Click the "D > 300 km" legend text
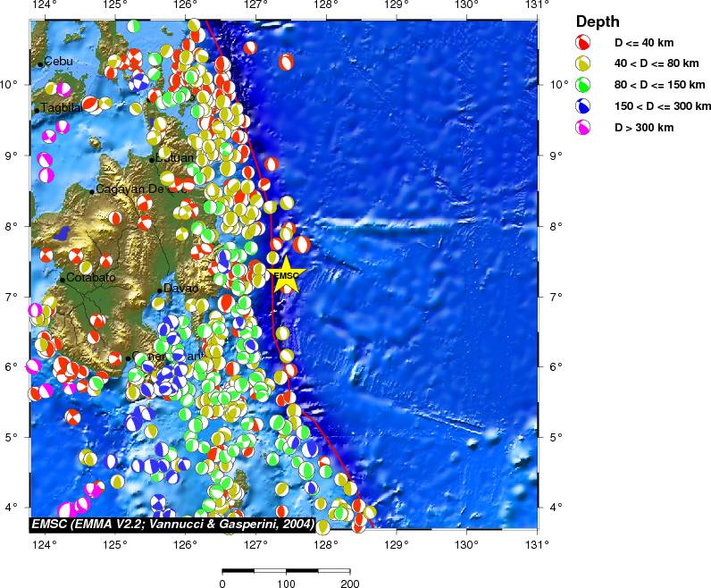Image resolution: width=711 pixels, height=588 pixels. (643, 128)
